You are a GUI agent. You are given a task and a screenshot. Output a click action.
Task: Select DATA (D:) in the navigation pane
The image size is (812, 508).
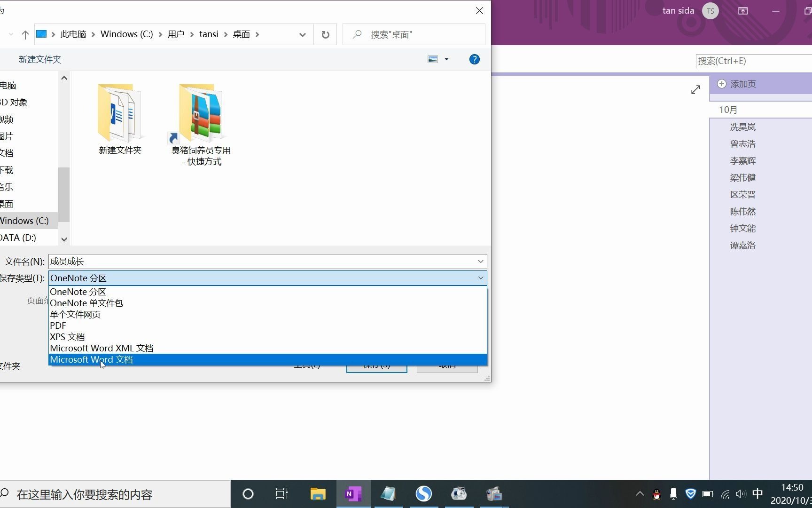coord(28,238)
